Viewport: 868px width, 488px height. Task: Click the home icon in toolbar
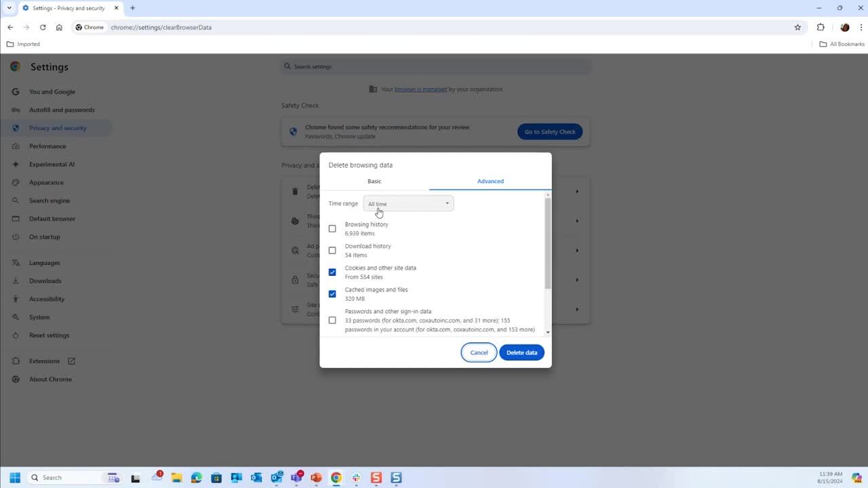pyautogui.click(x=59, y=27)
